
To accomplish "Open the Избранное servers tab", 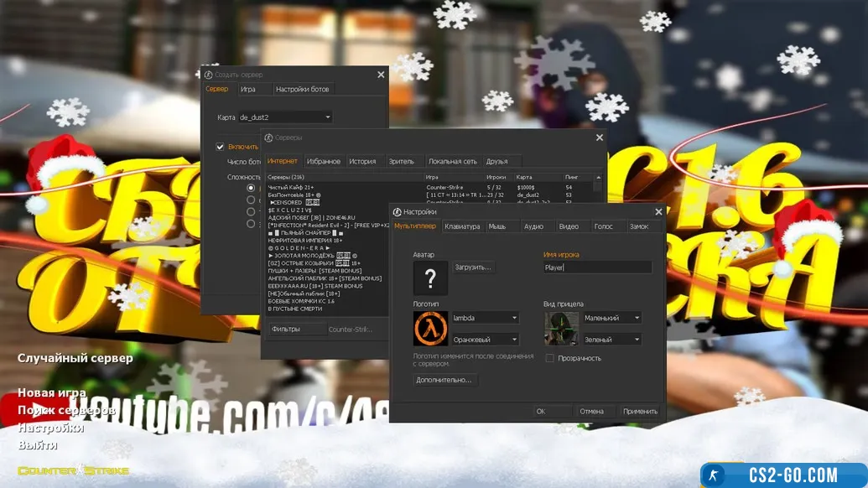I will 323,161.
